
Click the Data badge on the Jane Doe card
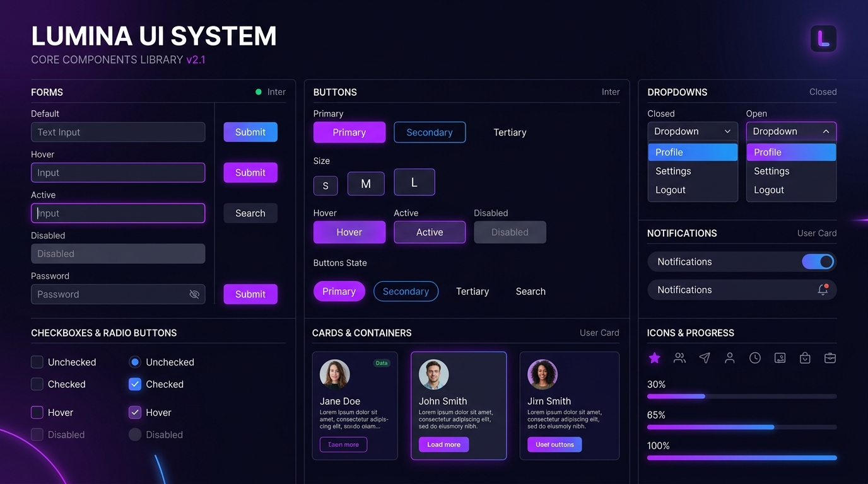coord(382,363)
